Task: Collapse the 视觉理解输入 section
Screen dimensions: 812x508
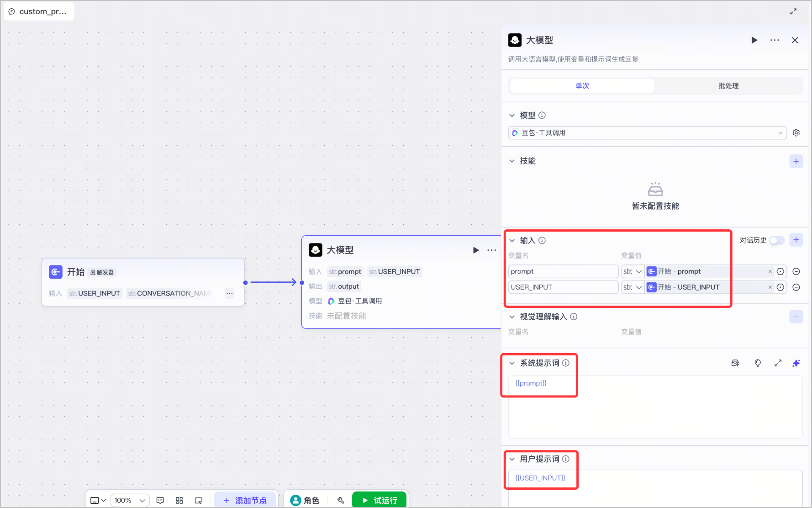Action: coord(512,317)
